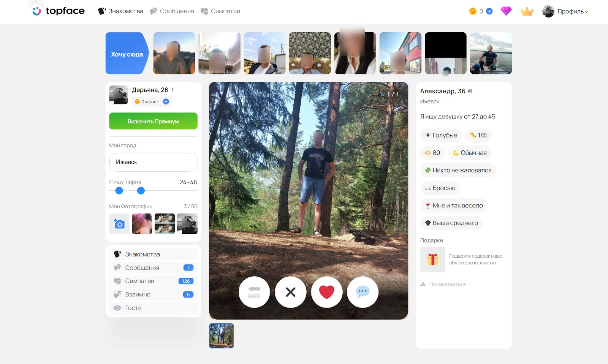Click the red heart like button

[x=326, y=292]
